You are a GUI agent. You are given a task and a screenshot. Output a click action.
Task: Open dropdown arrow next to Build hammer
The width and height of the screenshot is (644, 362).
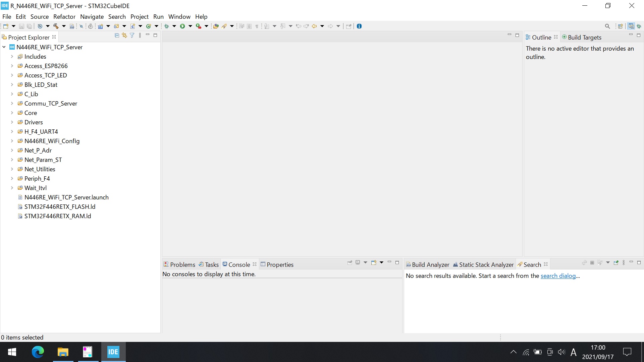point(64,26)
